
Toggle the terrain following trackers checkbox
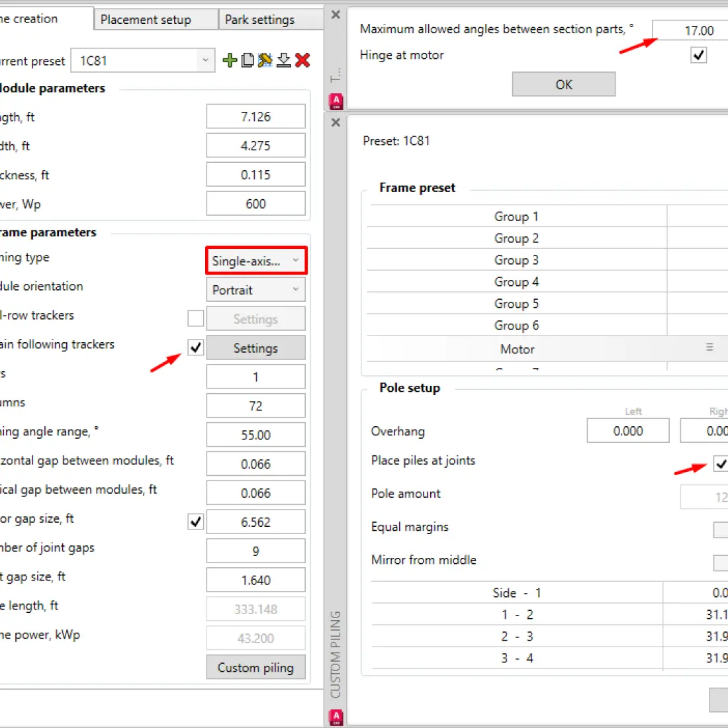(x=196, y=347)
